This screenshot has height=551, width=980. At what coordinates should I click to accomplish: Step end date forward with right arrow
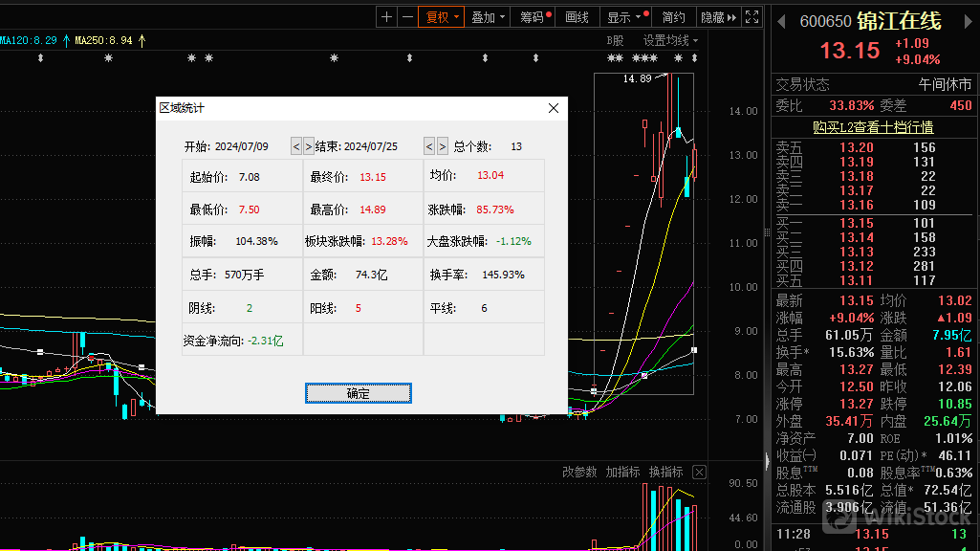coord(442,146)
